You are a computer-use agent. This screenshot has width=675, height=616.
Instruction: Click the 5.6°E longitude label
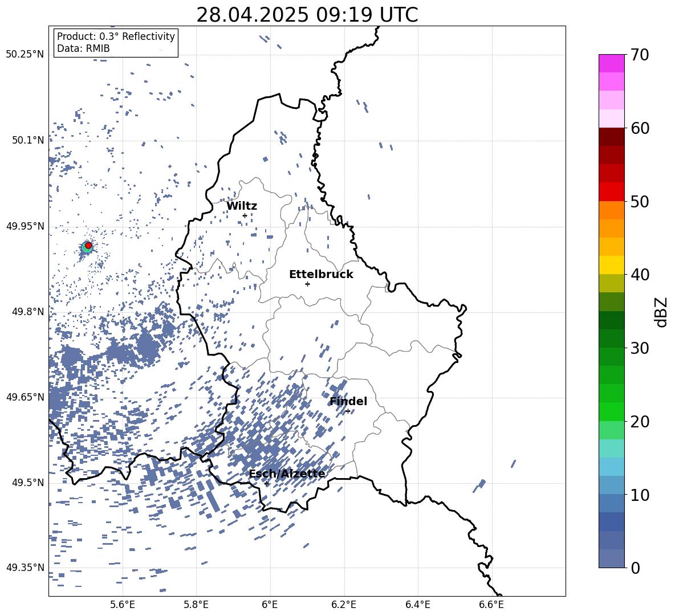pyautogui.click(x=122, y=605)
